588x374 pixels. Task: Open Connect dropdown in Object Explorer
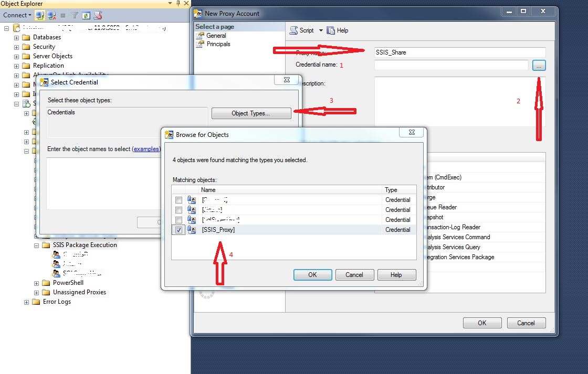tap(17, 15)
